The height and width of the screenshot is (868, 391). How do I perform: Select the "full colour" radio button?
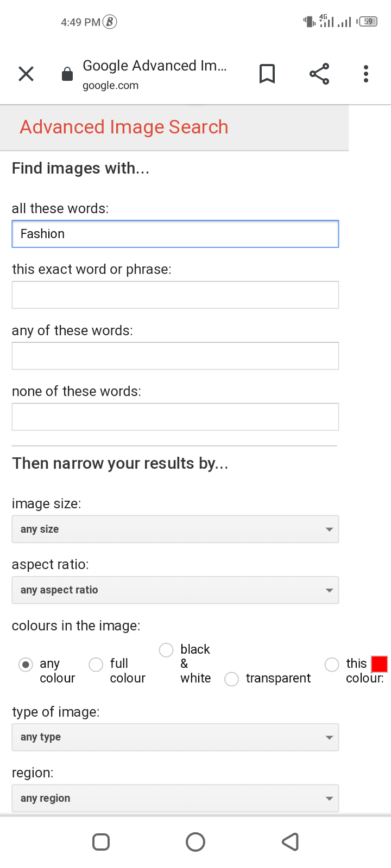[96, 665]
